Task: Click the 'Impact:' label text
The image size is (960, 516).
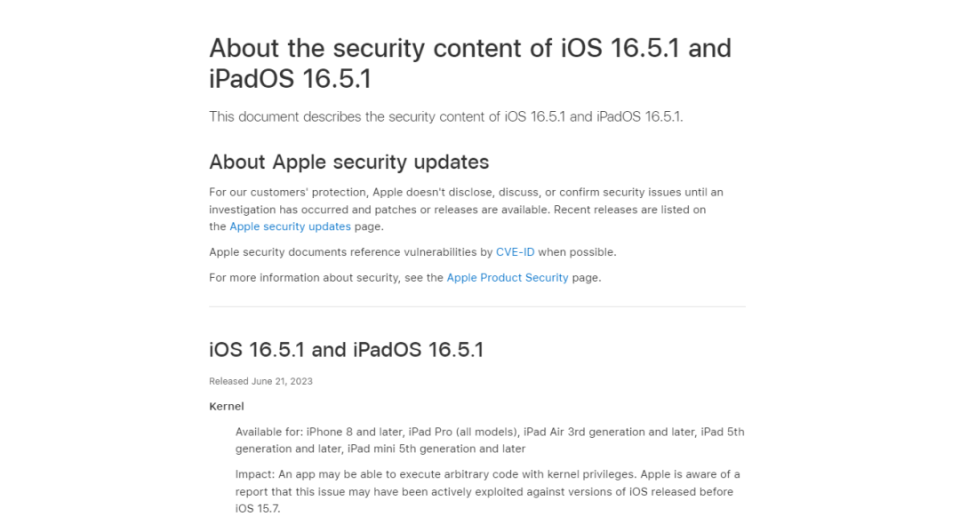Action: click(254, 474)
